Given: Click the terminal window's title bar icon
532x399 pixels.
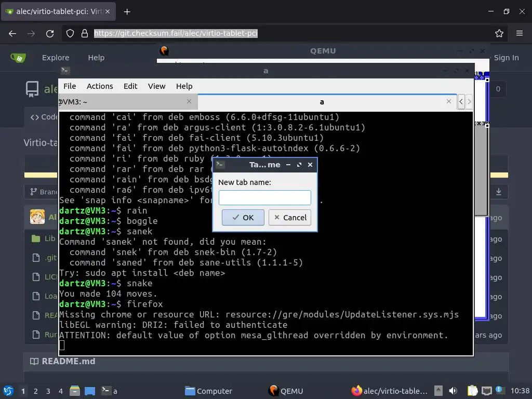Looking at the screenshot, I should tap(65, 71).
